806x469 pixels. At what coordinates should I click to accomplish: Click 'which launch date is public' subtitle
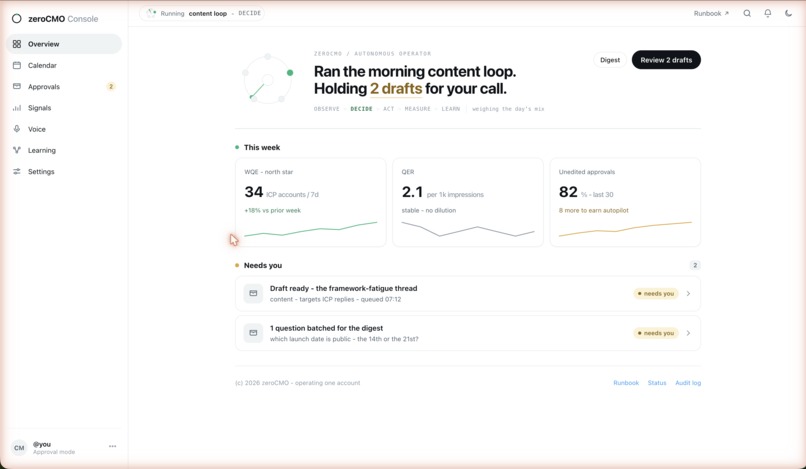[x=344, y=339]
